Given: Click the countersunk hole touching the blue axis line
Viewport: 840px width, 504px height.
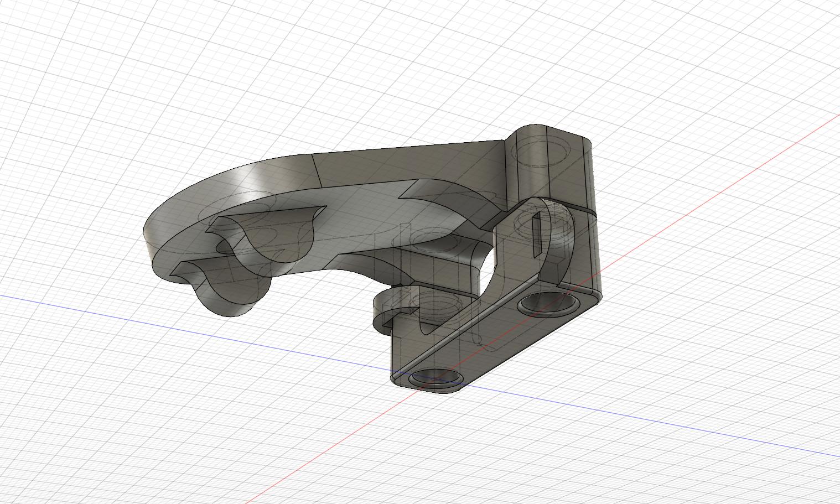Looking at the screenshot, I should click(437, 377).
